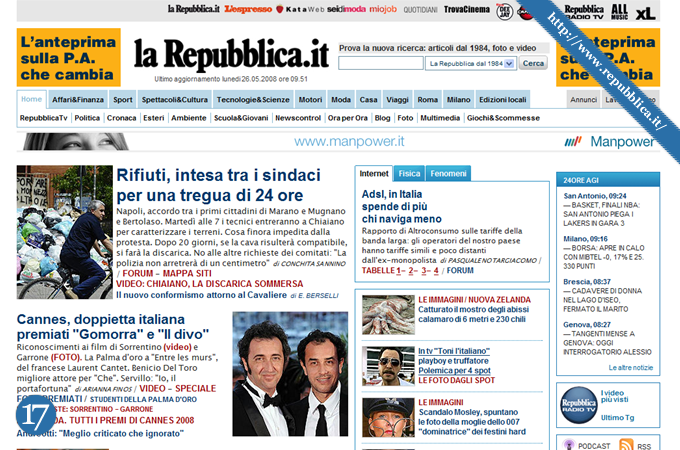Open the miojob logo link

tap(383, 9)
